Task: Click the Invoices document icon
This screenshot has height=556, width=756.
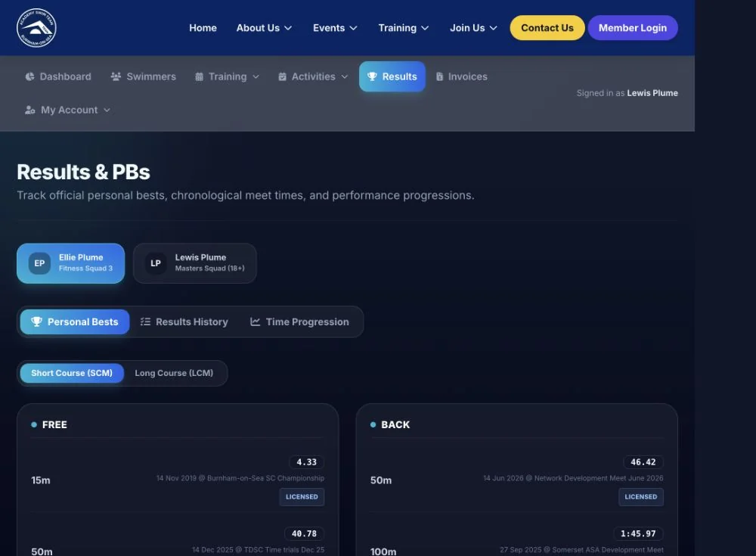Action: pyautogui.click(x=439, y=76)
